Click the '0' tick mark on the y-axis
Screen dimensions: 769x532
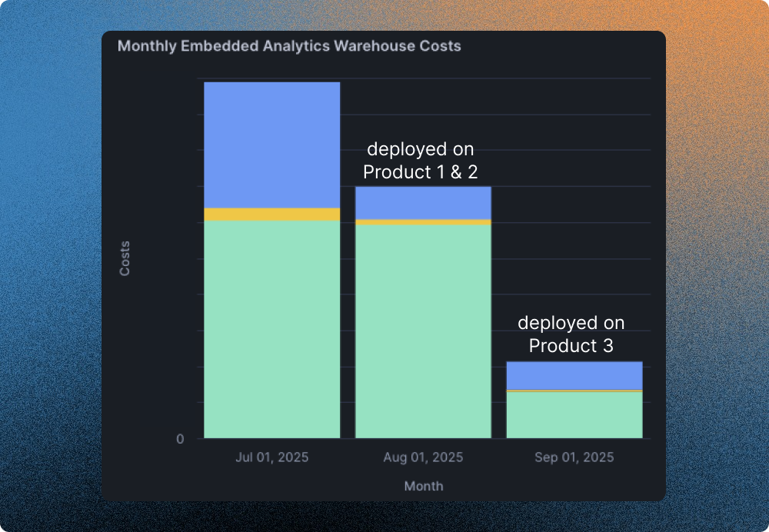(179, 439)
